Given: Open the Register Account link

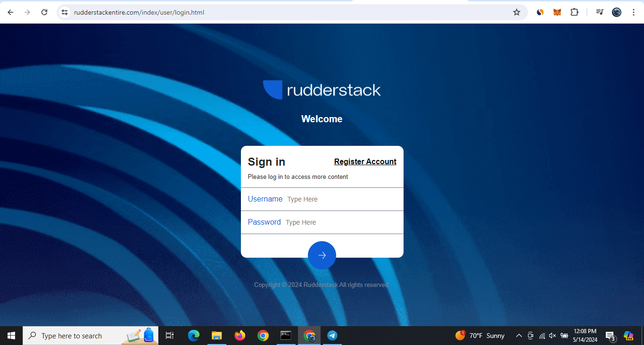Looking at the screenshot, I should click(365, 161).
